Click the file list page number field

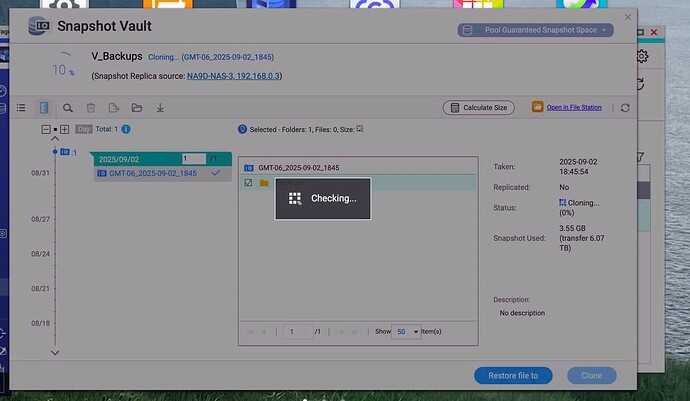298,331
